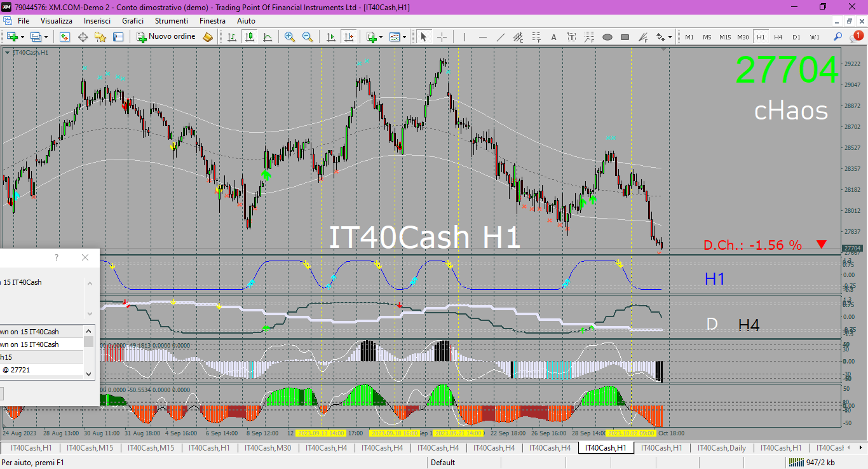The height and width of the screenshot is (469, 868).
Task: Select the equidistant channel tool
Action: (518, 37)
